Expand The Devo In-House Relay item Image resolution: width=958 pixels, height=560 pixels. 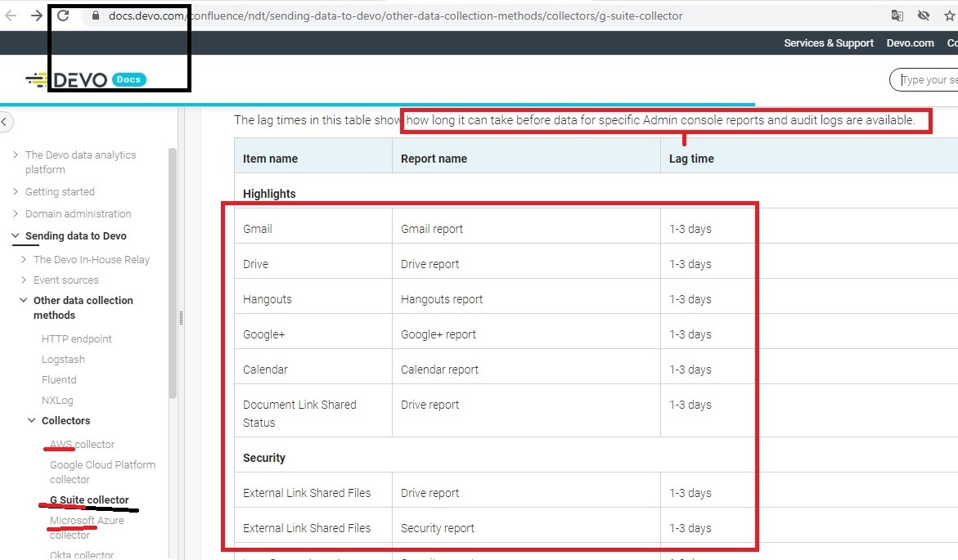point(24,259)
